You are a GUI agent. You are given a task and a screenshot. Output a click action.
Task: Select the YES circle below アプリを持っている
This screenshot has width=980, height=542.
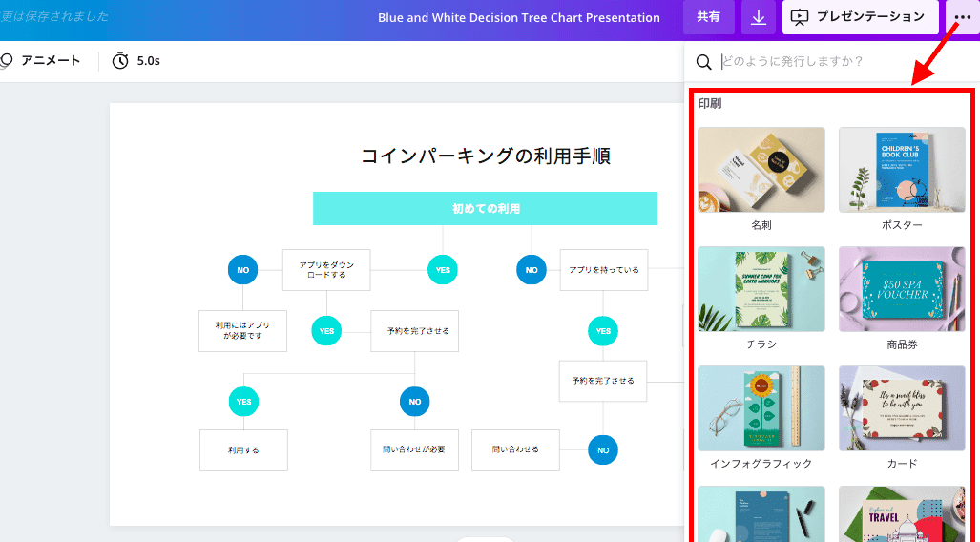point(603,331)
